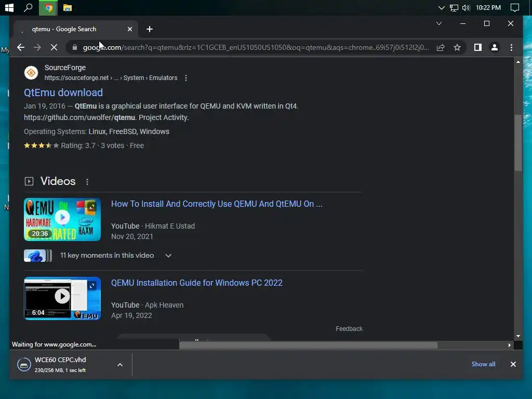Click the SourceForge site favicon
Viewport: 532px width, 399px height.
pyautogui.click(x=31, y=73)
